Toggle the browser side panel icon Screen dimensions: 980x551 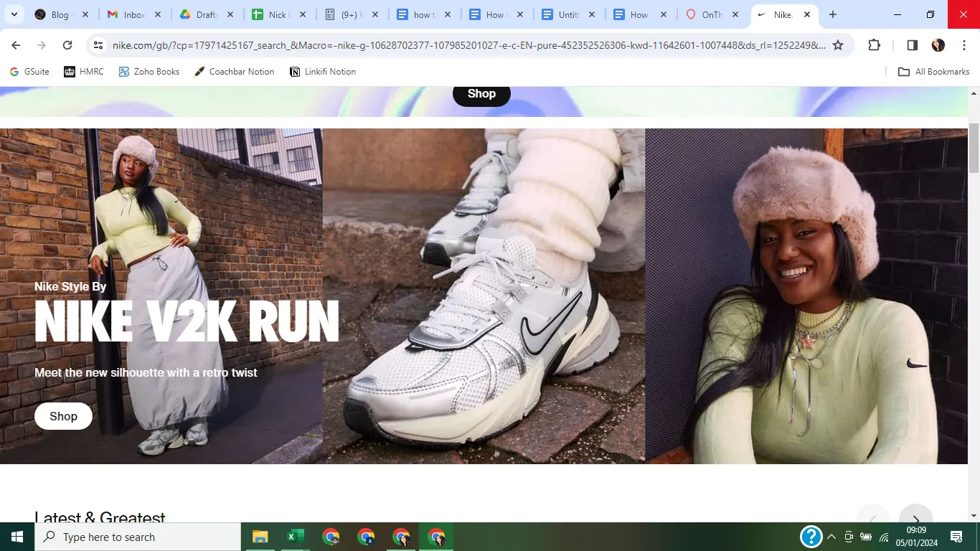pos(913,45)
